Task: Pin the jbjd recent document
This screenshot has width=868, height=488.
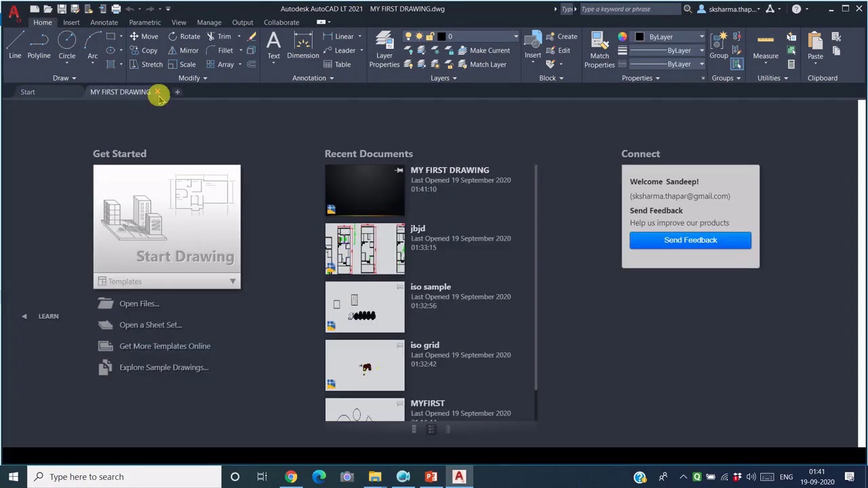Action: pos(399,228)
